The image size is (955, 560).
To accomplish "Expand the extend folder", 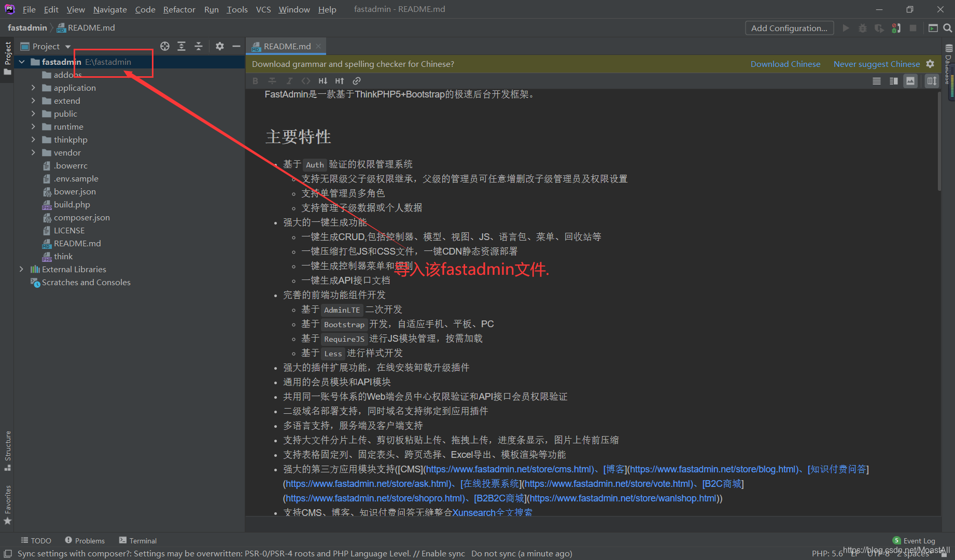I will [33, 101].
